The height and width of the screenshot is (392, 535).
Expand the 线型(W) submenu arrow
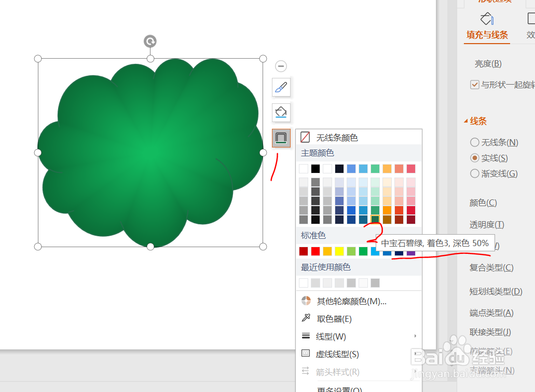(415, 336)
